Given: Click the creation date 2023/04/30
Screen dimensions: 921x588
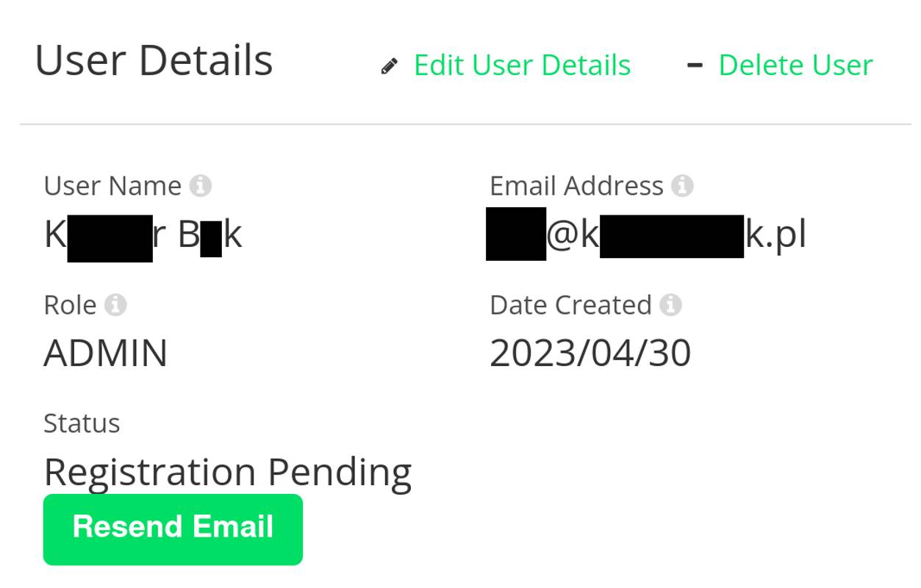Looking at the screenshot, I should point(590,353).
